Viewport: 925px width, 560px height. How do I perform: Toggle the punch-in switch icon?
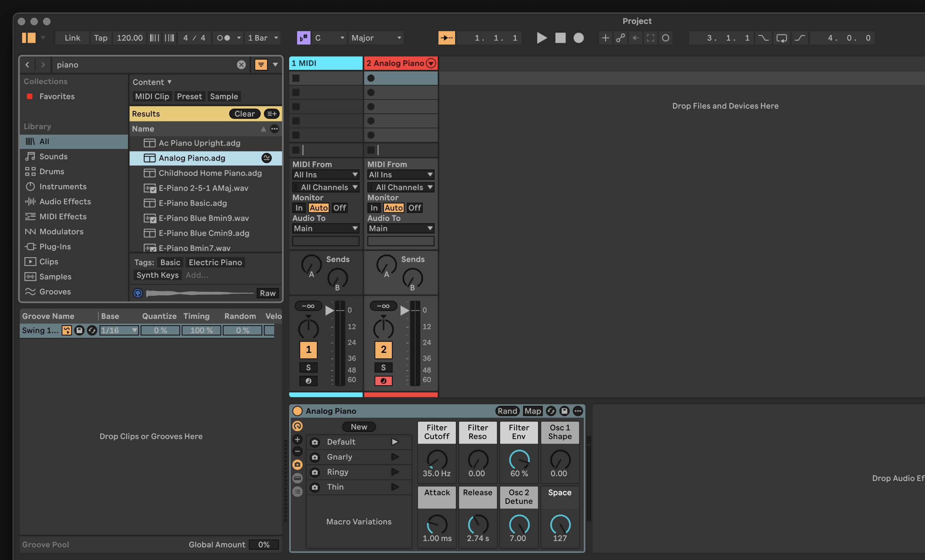(x=763, y=38)
